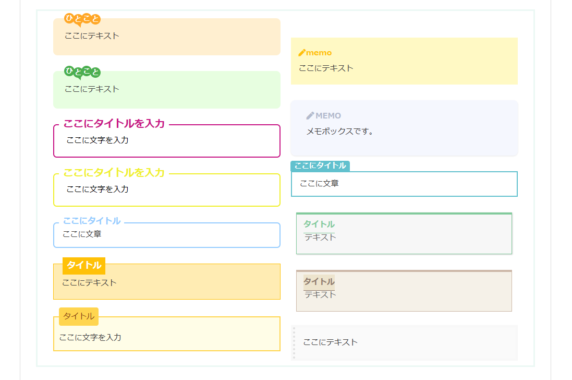Screen dimensions: 572x380
Task: Click ここにテキスト in the light green box
Action: click(92, 89)
